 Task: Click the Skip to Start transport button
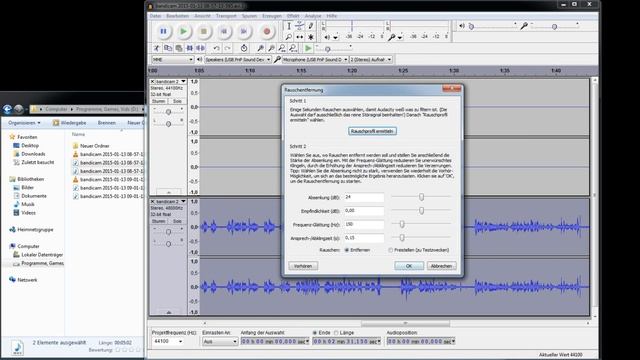pos(224,31)
